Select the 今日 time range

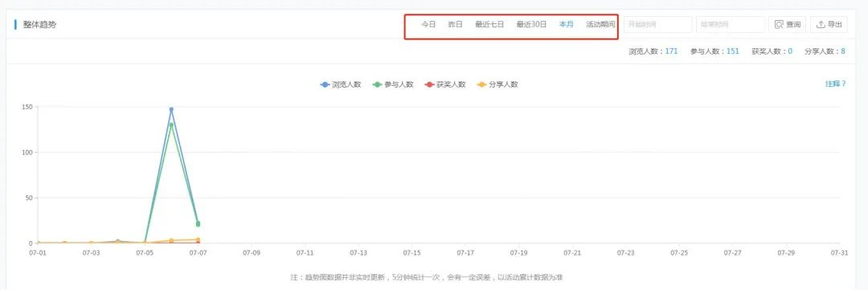(x=428, y=24)
